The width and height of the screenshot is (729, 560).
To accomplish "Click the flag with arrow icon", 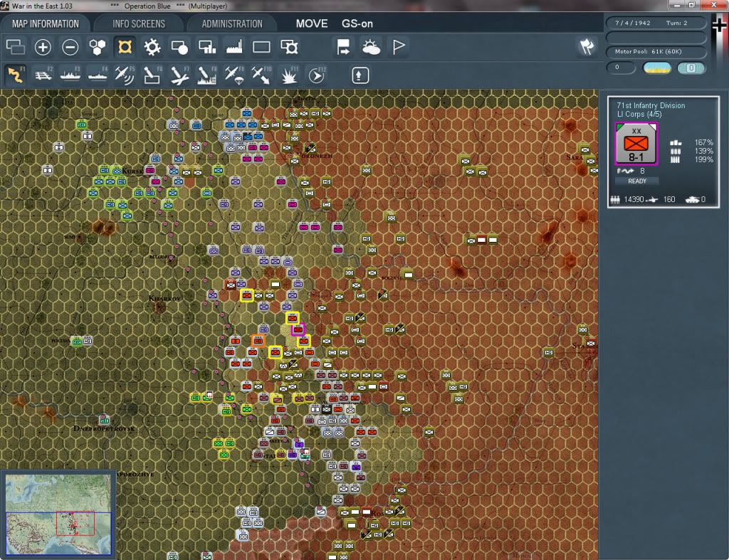I will [x=344, y=47].
